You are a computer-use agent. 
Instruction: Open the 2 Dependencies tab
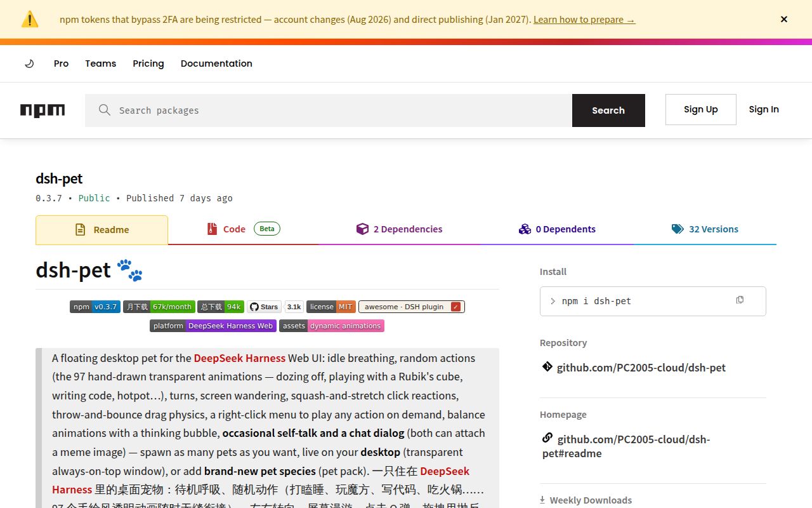(x=399, y=229)
